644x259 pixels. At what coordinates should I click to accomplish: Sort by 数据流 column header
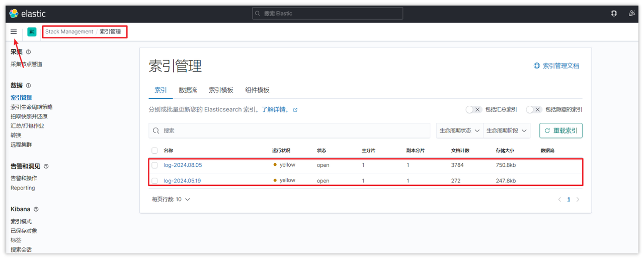pyautogui.click(x=547, y=151)
